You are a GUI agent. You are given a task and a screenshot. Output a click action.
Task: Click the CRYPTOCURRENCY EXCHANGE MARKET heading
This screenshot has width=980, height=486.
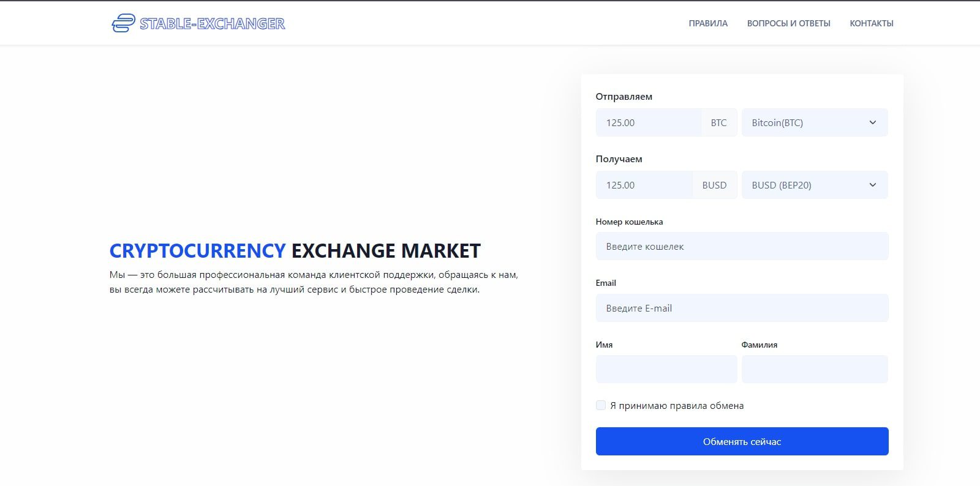[295, 251]
